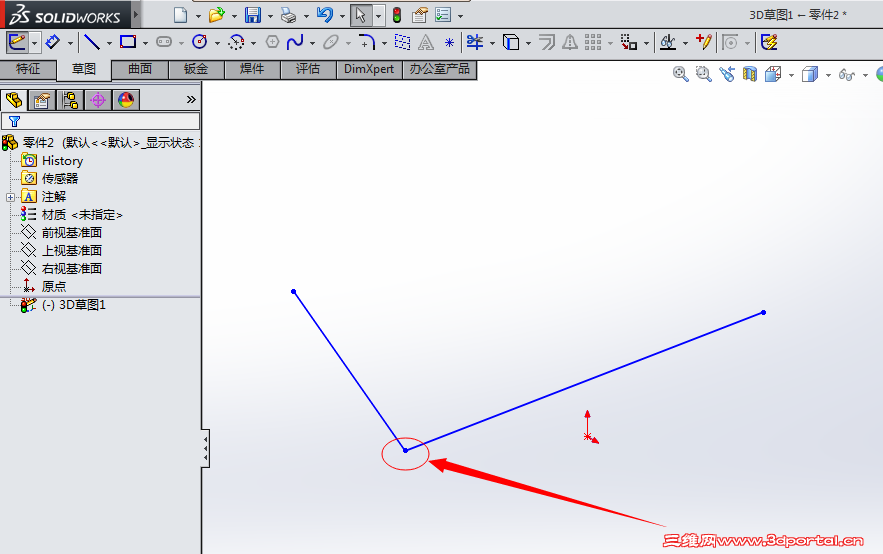883x554 pixels.
Task: Open the FeatureManager design tree tab
Action: tap(14, 100)
